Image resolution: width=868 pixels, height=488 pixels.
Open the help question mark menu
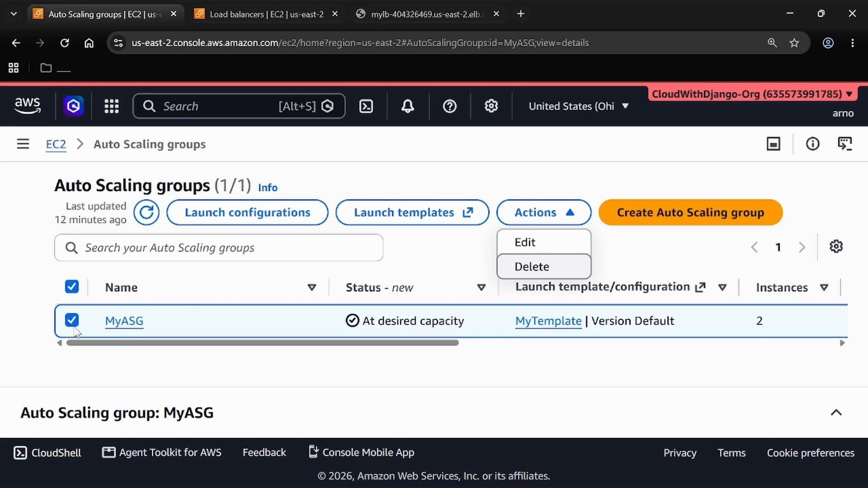pyautogui.click(x=449, y=106)
